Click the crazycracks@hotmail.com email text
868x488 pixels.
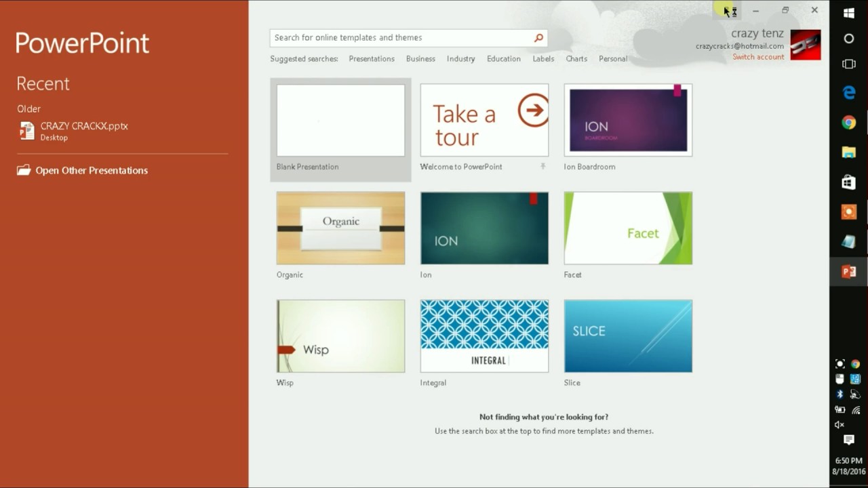740,46
